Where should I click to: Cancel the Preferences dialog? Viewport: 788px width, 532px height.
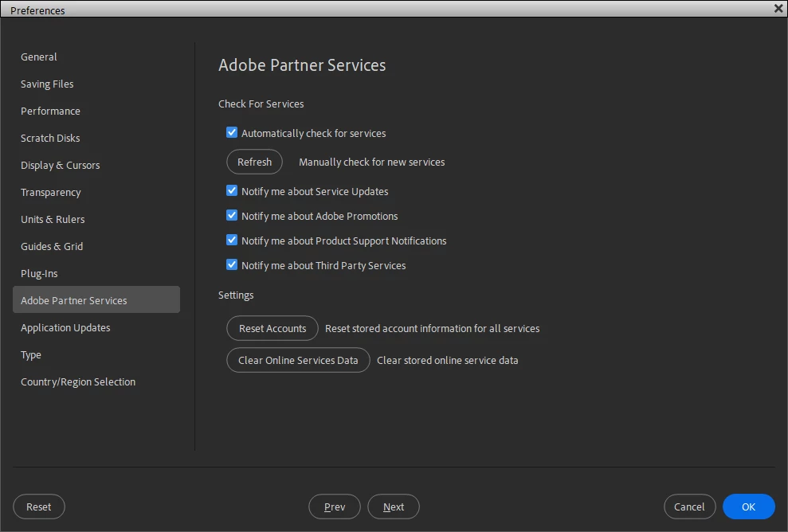(689, 507)
